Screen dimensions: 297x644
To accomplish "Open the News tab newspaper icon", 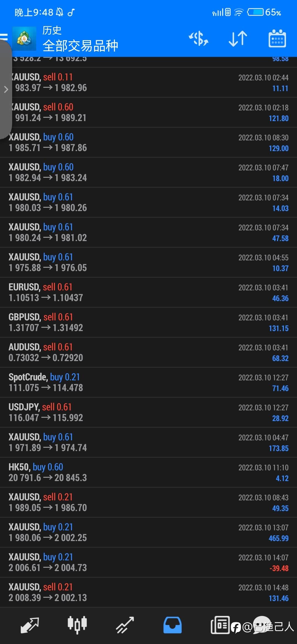I will (x=220, y=625).
